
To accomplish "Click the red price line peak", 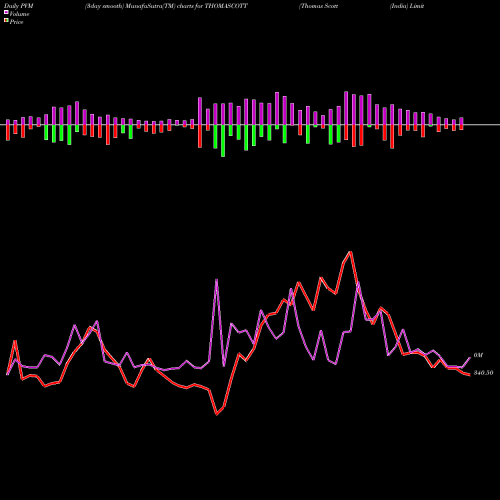I will [351, 252].
